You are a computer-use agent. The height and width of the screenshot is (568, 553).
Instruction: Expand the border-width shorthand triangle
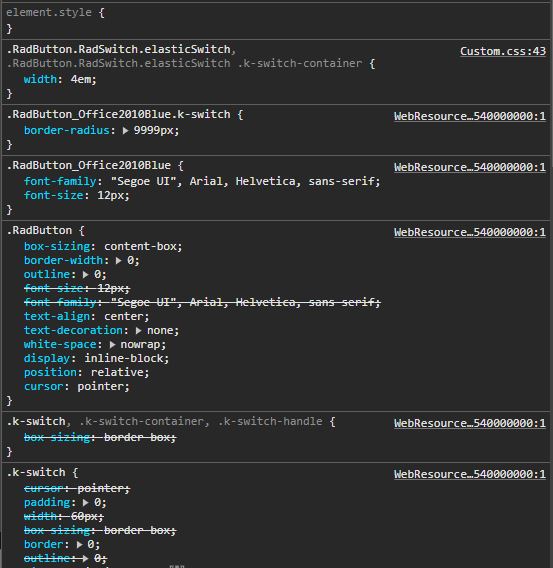[118, 260]
